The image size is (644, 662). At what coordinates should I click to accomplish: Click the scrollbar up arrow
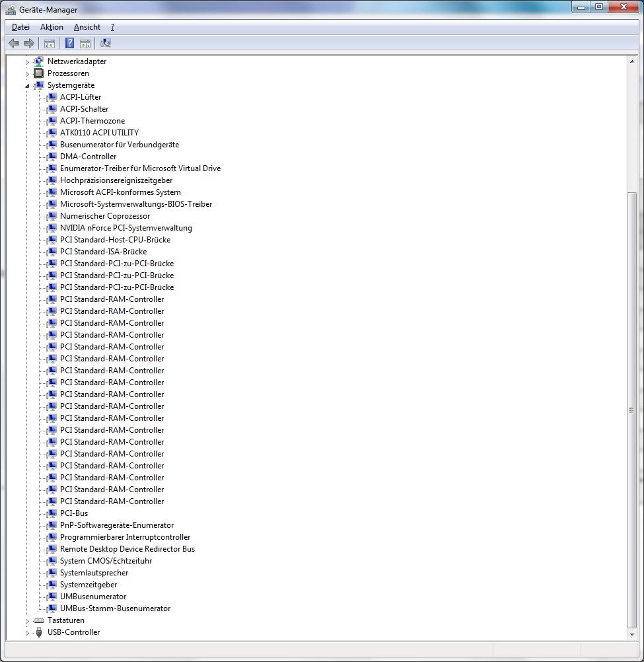[x=631, y=61]
